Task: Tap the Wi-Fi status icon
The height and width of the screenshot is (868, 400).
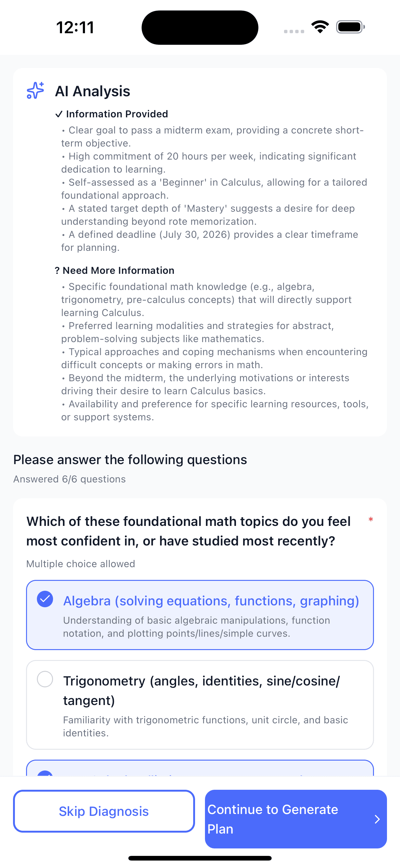Action: [320, 27]
